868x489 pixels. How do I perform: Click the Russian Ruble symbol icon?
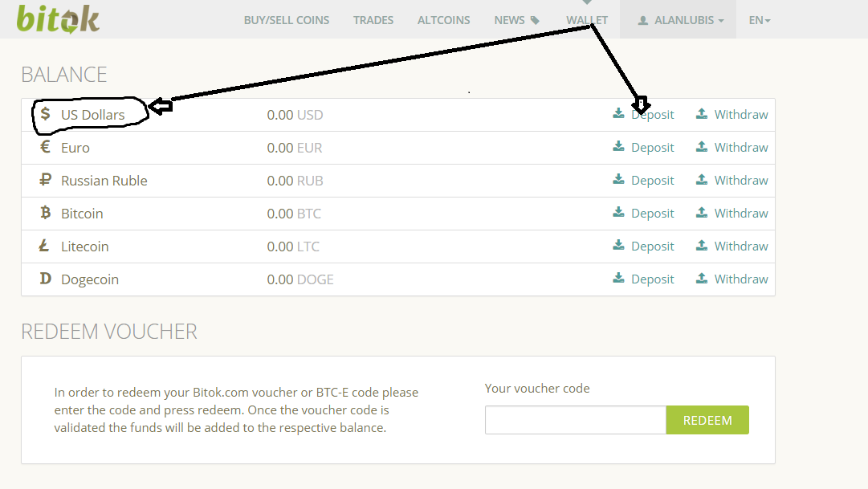coord(46,179)
